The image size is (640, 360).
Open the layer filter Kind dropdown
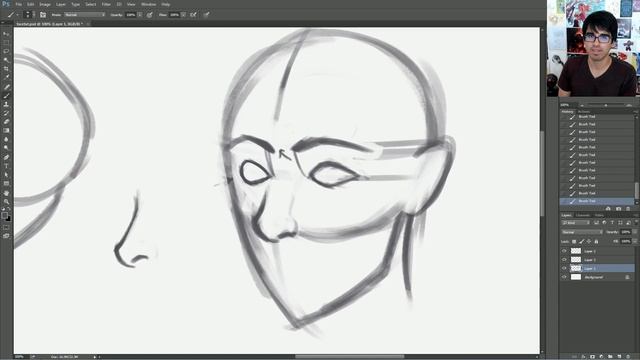click(x=576, y=223)
